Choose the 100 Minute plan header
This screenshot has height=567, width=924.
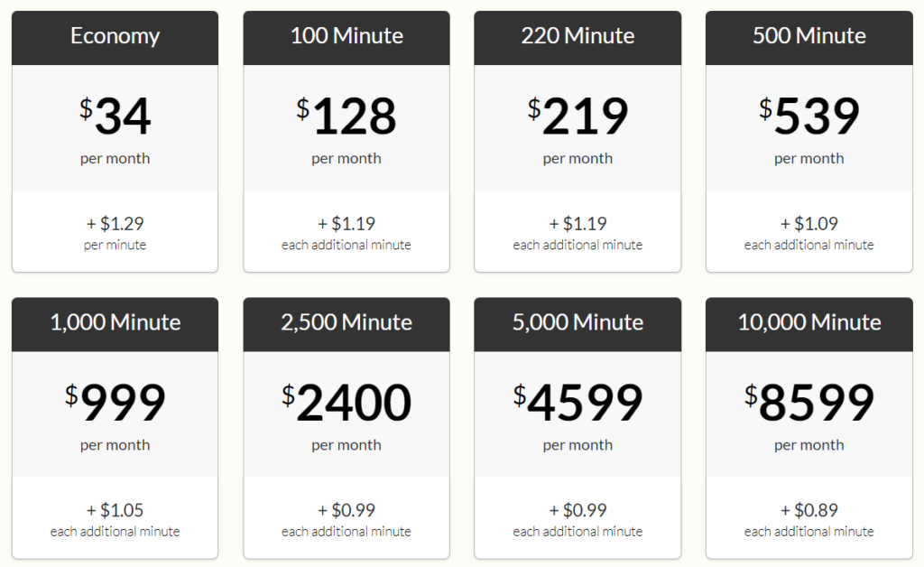click(346, 38)
